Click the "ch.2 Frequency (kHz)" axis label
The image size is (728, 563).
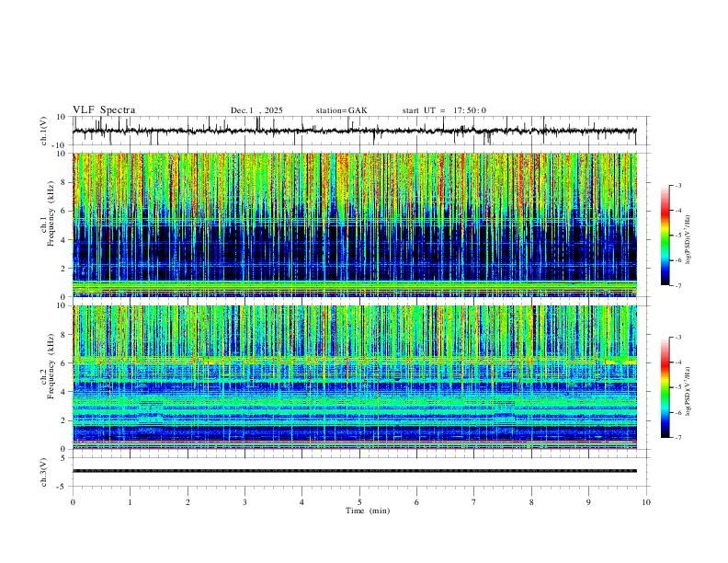tap(47, 365)
